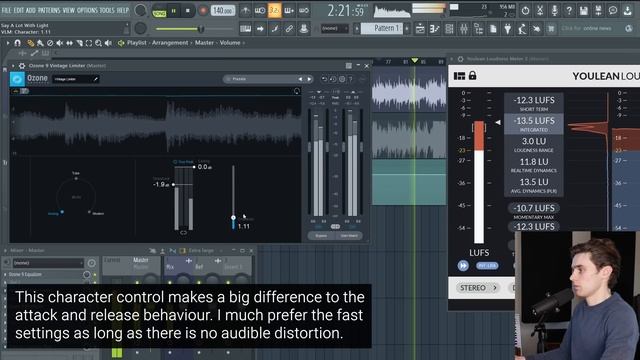This screenshot has width=640, height=360.
Task: Select playlist zoom magnifier tool
Action: 98,43
